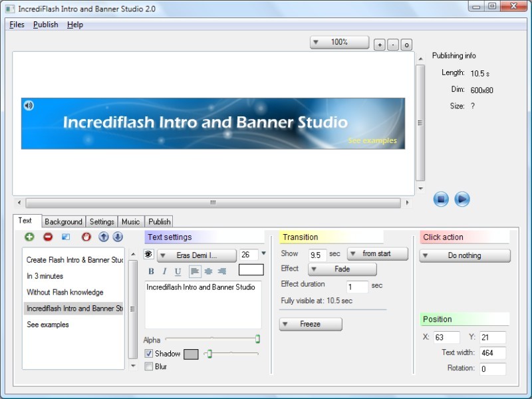Screen dimensions: 532x399
Task: Click the gray shadow color swatch
Action: (x=191, y=354)
